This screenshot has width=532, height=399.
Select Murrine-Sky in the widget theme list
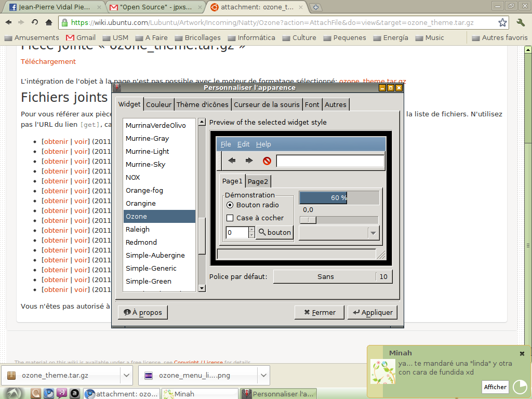(x=145, y=164)
